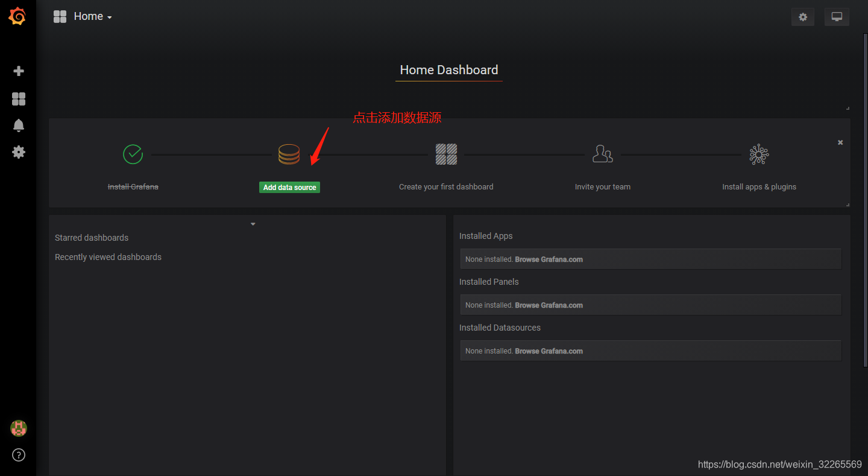This screenshot has height=476, width=868.
Task: Click Install apps & plugins link
Action: tap(759, 187)
